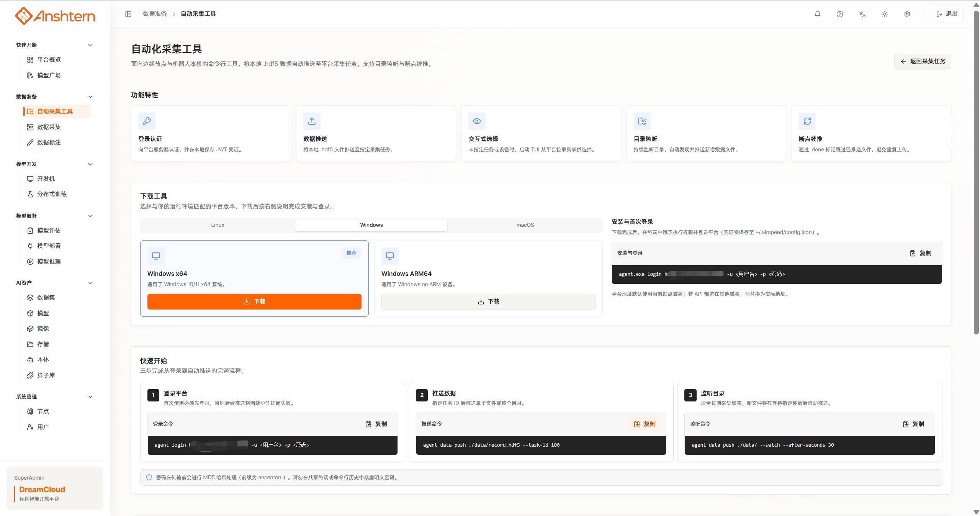Image resolution: width=980 pixels, height=516 pixels.
Task: Open 模型广场 in sidebar
Action: click(57, 75)
